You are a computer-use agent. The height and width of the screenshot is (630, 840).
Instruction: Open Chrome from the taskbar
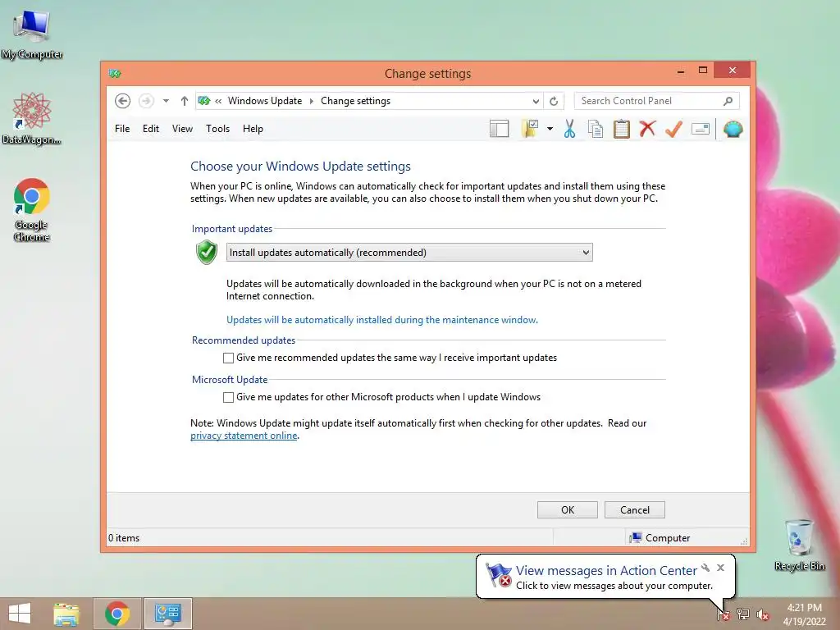tap(116, 614)
